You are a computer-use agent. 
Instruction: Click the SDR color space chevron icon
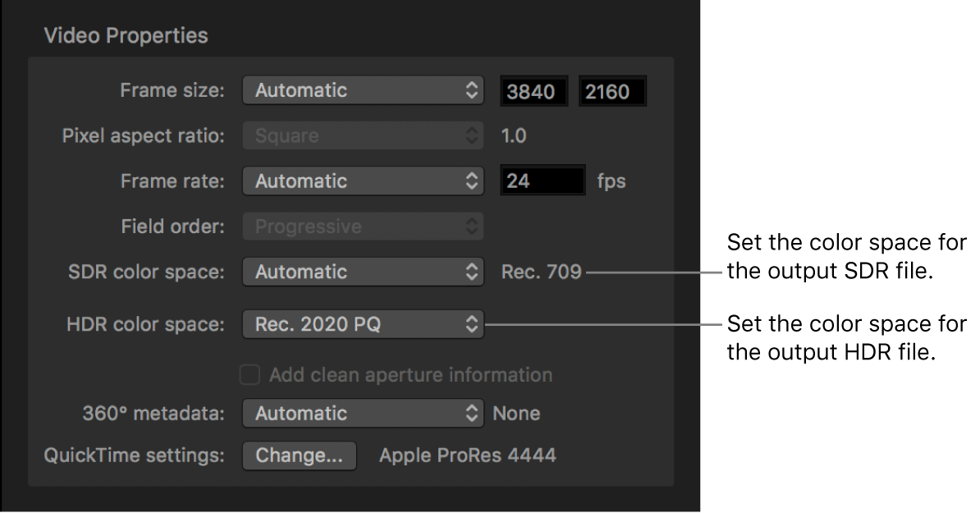[472, 272]
